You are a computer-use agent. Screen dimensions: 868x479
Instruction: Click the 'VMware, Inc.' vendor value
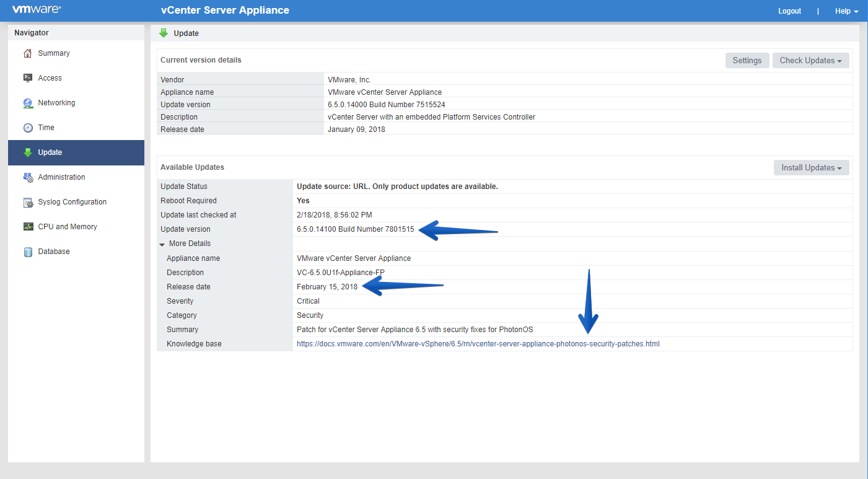point(349,80)
